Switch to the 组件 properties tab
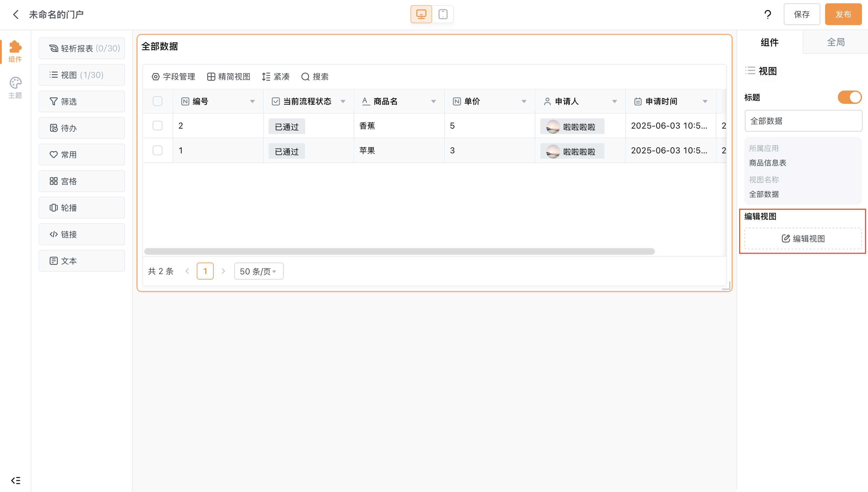The height and width of the screenshot is (492, 868). tap(770, 42)
